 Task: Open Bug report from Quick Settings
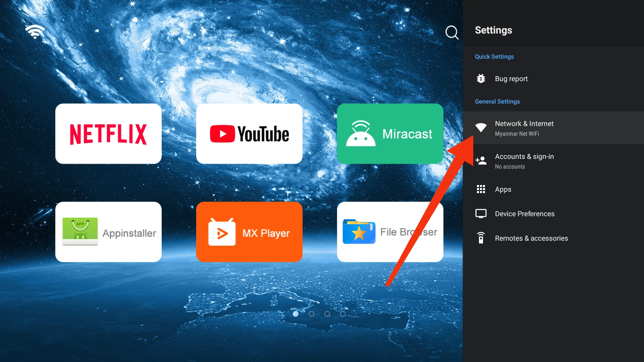click(511, 78)
